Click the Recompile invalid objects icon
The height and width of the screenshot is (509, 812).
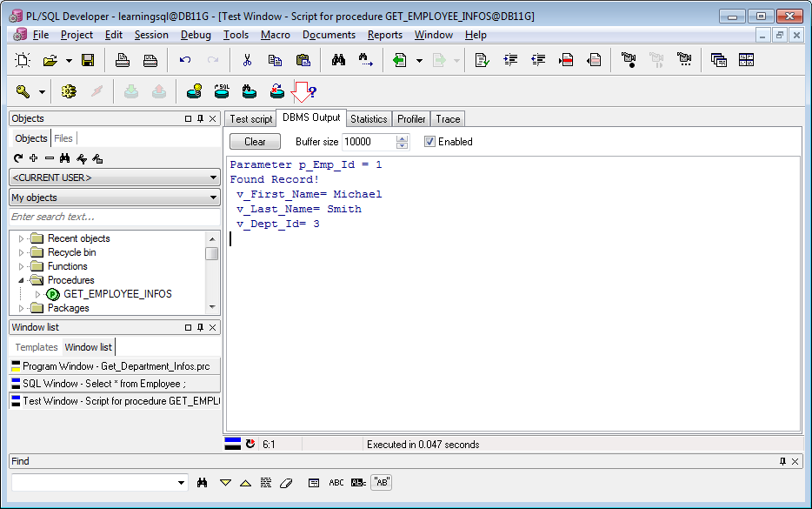pos(277,91)
